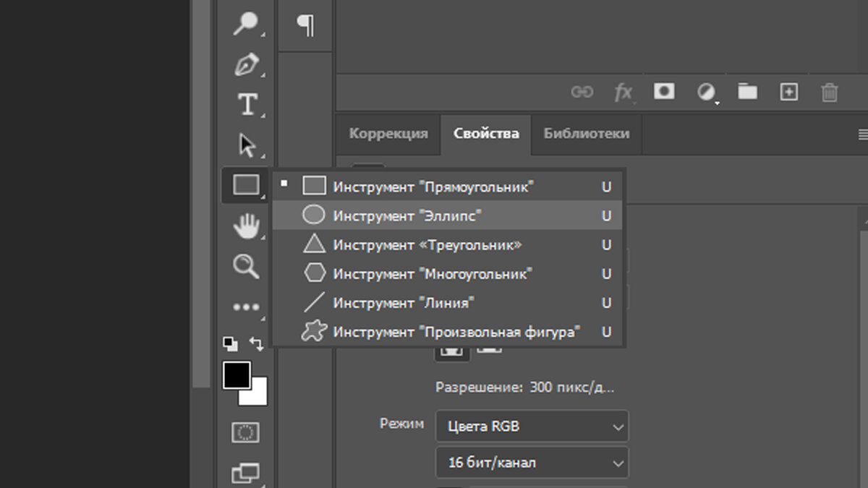Click the Delete Layer trash icon
The height and width of the screenshot is (488, 868).
[x=829, y=92]
